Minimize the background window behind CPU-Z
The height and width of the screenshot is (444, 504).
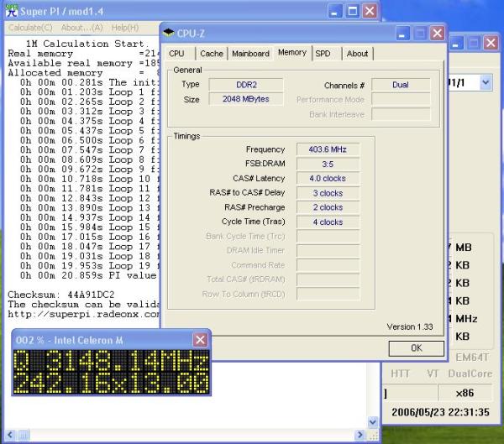pos(455,43)
